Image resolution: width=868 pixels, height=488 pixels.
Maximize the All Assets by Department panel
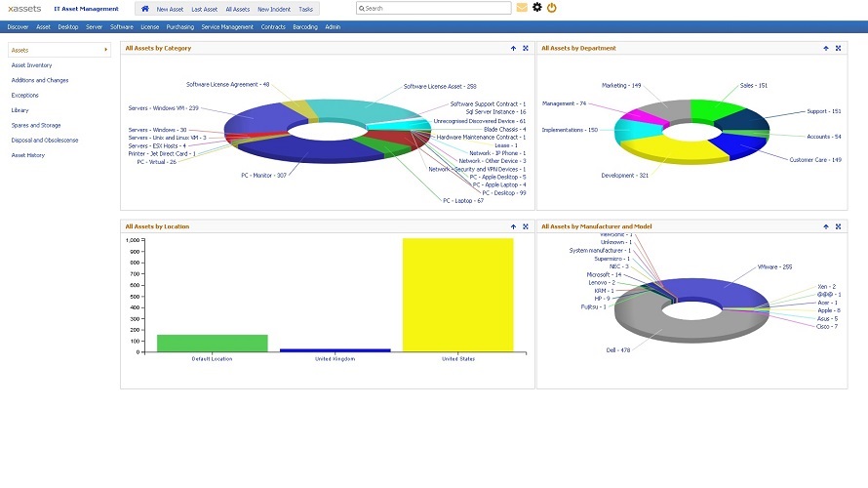click(838, 48)
